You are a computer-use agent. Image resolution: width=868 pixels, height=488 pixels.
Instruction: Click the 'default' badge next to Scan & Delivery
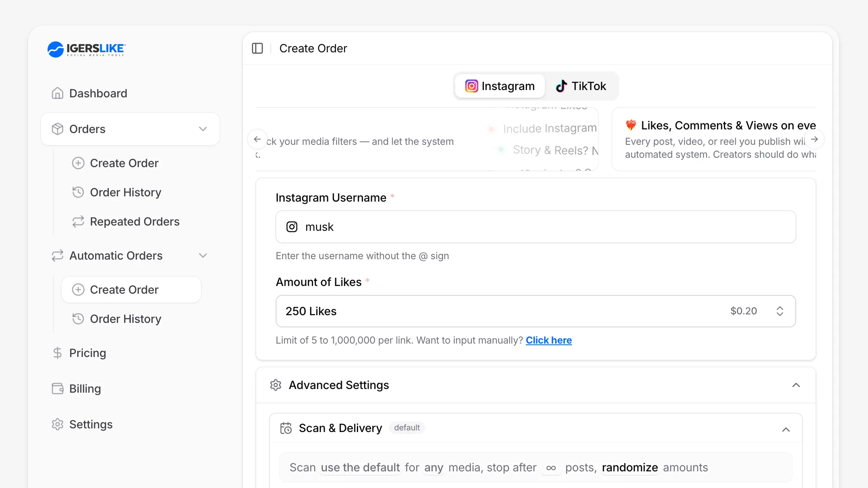pyautogui.click(x=407, y=428)
